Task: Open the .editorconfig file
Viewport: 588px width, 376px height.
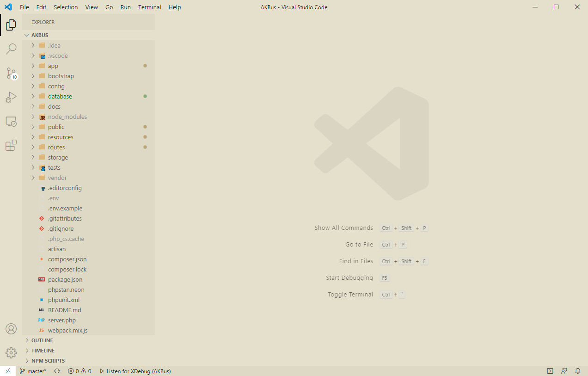Action: click(x=89, y=188)
